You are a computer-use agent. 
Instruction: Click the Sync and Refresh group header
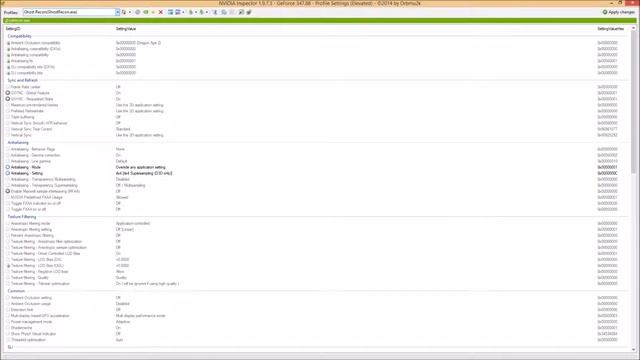[x=22, y=80]
